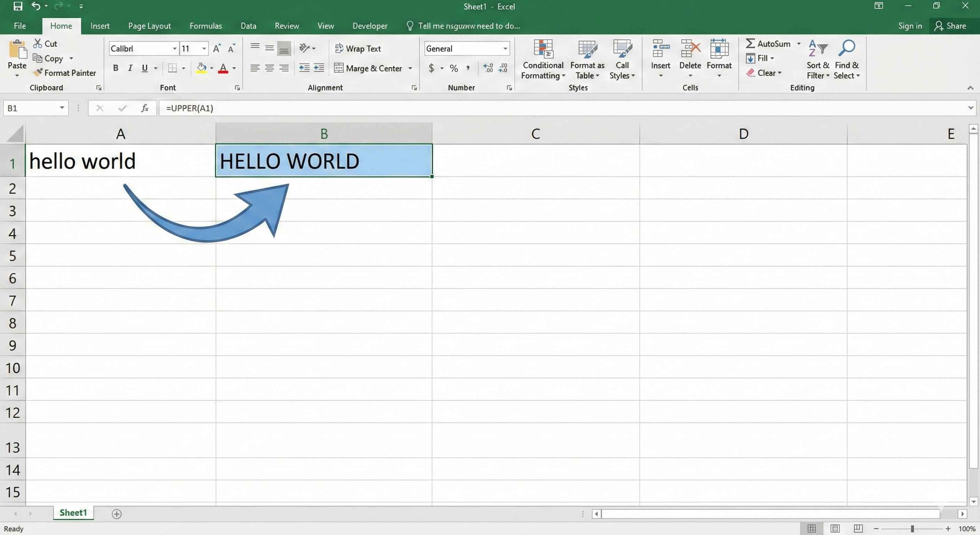This screenshot has height=535, width=980.
Task: Click the Increase Font Size icon
Action: click(x=217, y=49)
